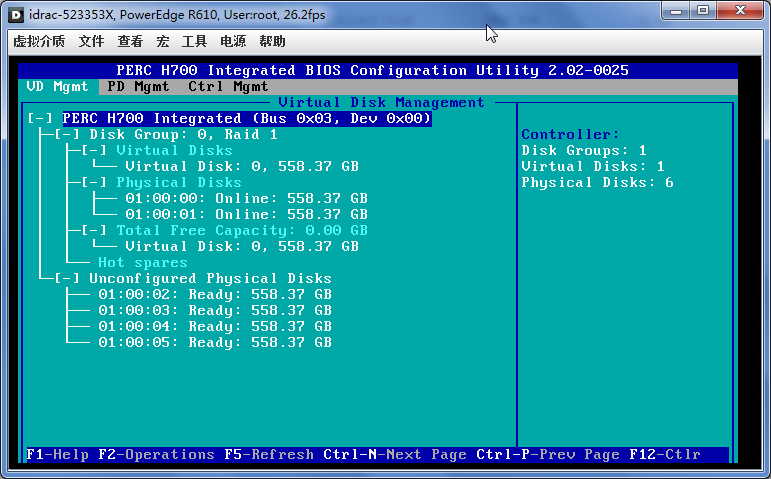771x479 pixels.
Task: Select unconfigured disk 01:00:04 Ready
Action: click(215, 327)
